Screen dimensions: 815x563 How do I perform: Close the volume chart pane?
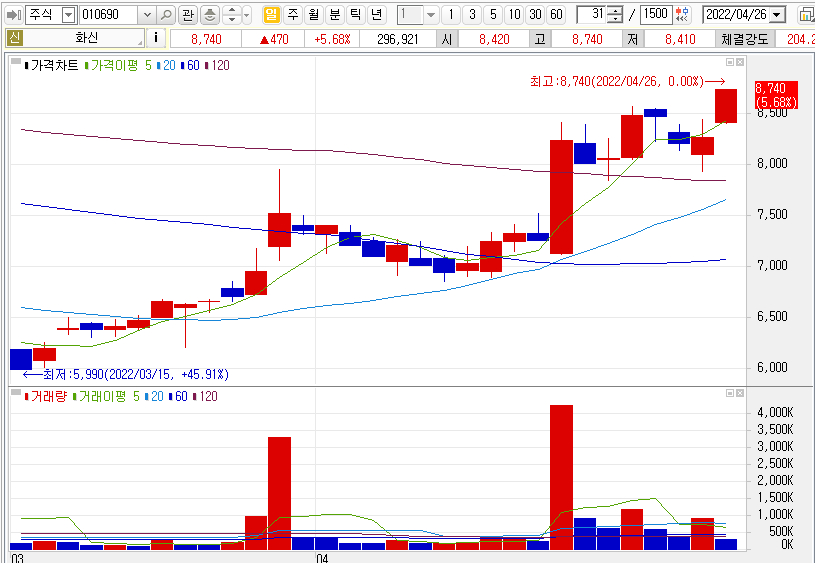tap(740, 393)
